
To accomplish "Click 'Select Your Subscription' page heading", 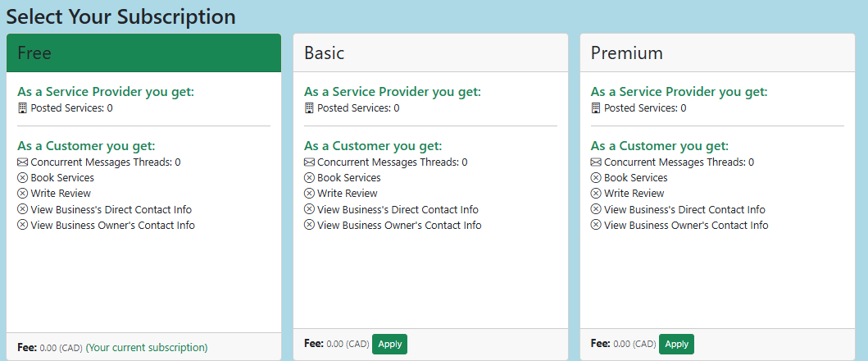I will pyautogui.click(x=121, y=16).
